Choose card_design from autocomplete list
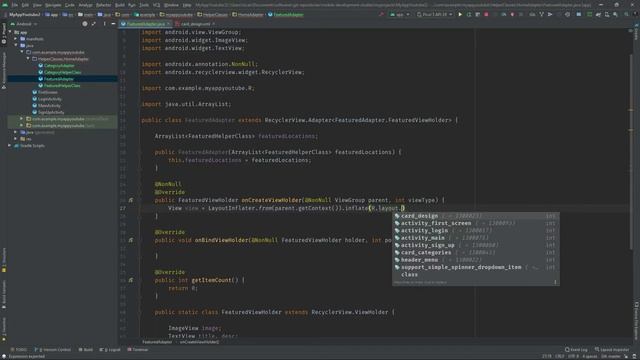The height and width of the screenshot is (360, 640). [476, 216]
